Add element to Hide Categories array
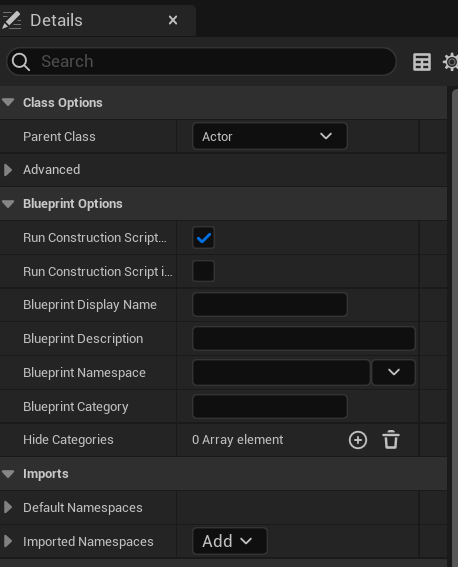The height and width of the screenshot is (567, 458). [x=358, y=440]
